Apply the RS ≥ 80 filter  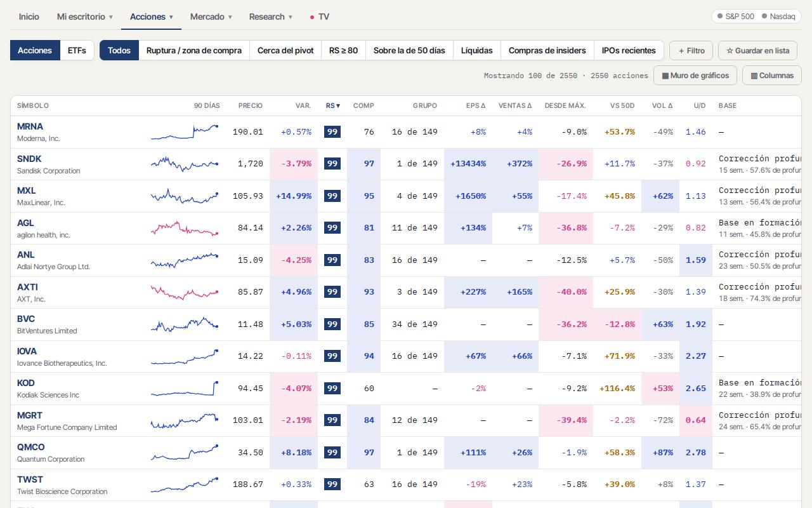click(343, 50)
